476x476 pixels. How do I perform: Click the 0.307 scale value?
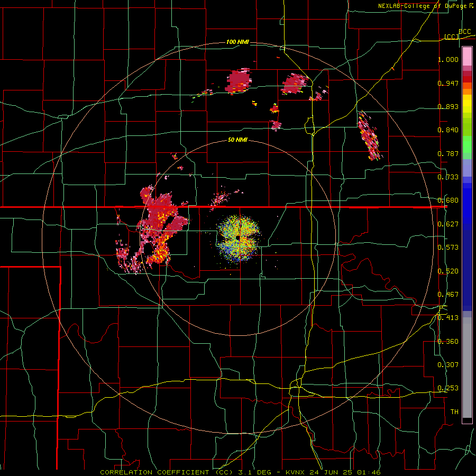coord(448,365)
